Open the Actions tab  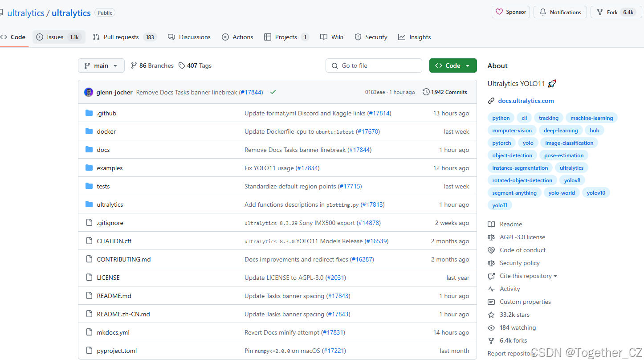[237, 37]
